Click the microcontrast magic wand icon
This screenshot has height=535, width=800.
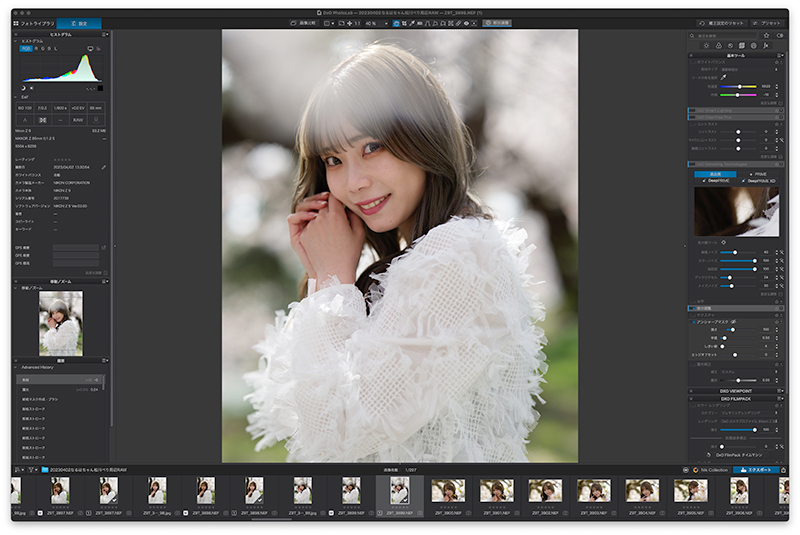[x=782, y=140]
